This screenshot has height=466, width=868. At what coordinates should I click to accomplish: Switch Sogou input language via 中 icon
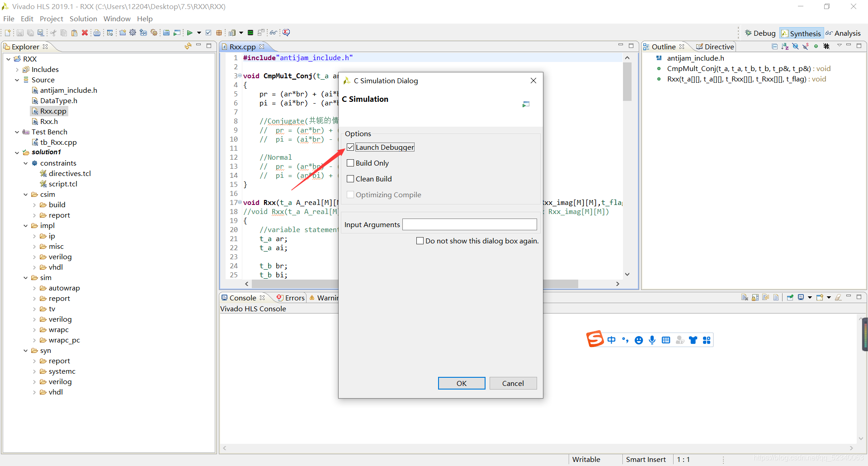[612, 340]
